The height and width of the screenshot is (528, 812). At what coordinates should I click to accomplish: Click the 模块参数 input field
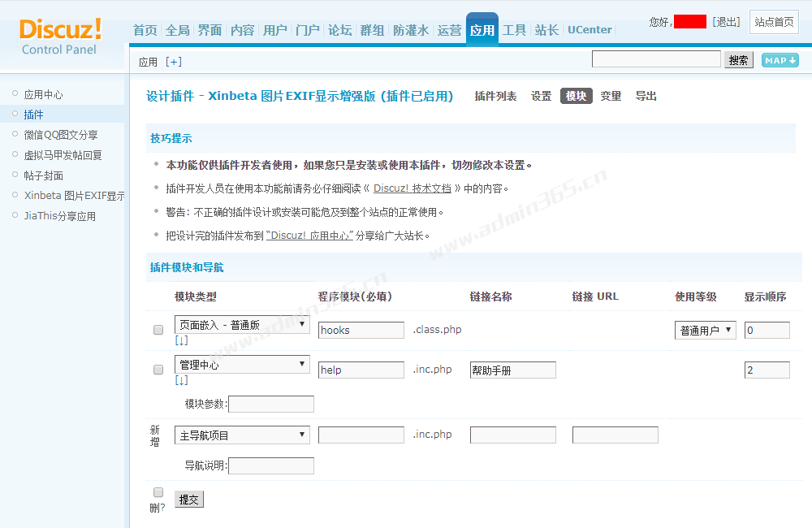click(271, 405)
